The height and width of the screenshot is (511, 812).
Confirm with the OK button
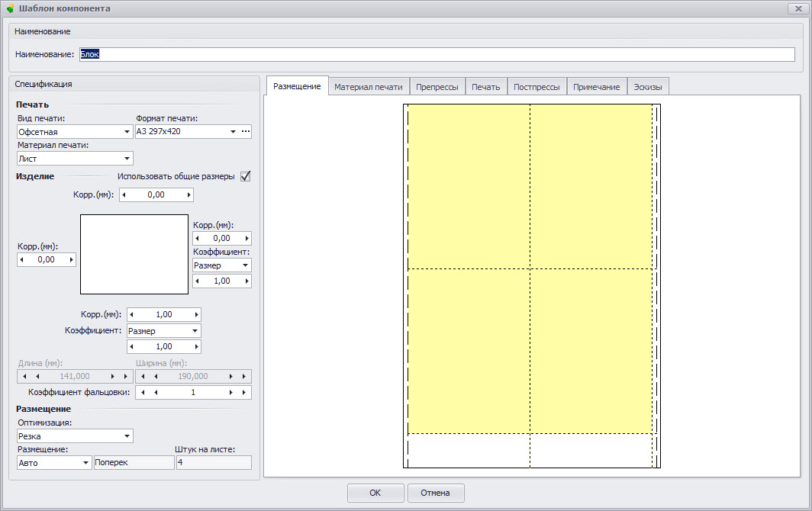pos(375,493)
